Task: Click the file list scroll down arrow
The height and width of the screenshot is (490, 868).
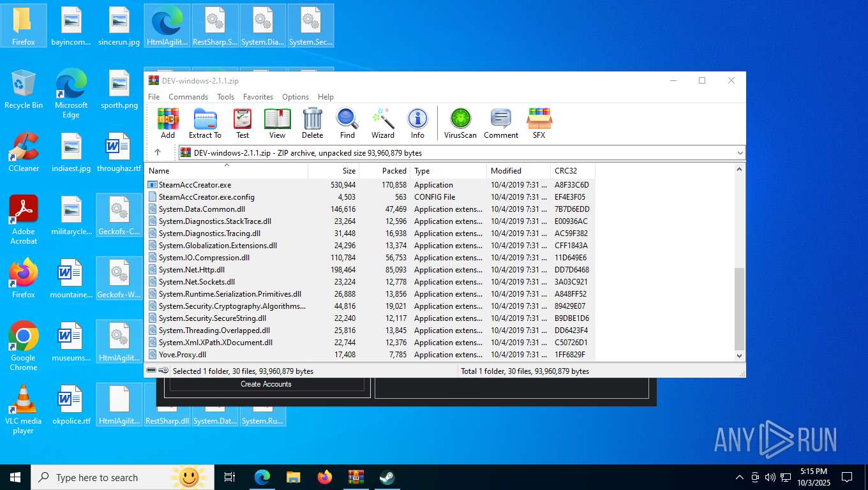Action: click(740, 356)
